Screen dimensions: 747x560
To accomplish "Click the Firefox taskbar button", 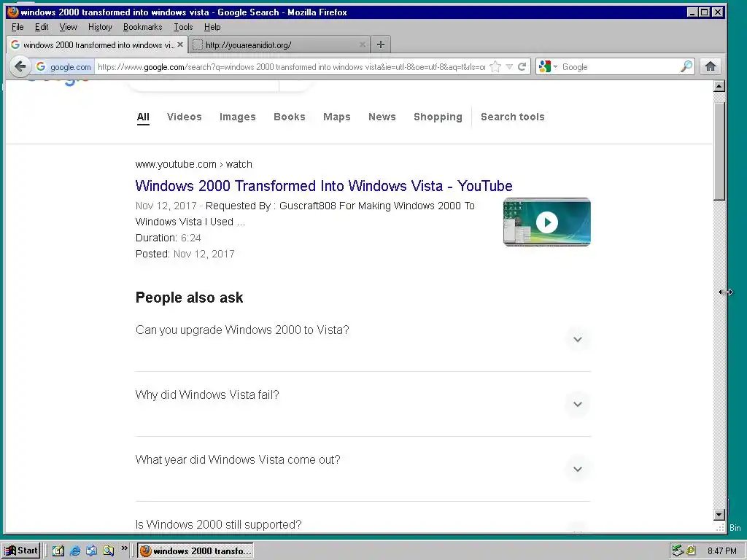I will 196,551.
